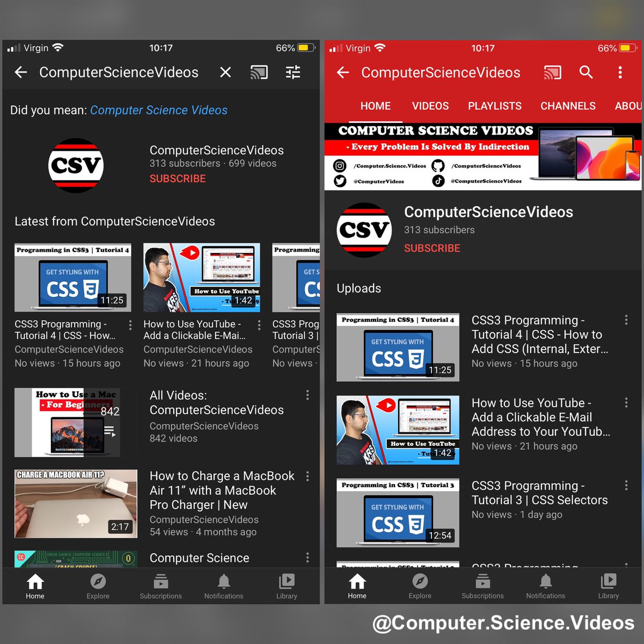Tap the search magnifier on the channel page
Image resolution: width=644 pixels, height=644 pixels.
coord(586,72)
